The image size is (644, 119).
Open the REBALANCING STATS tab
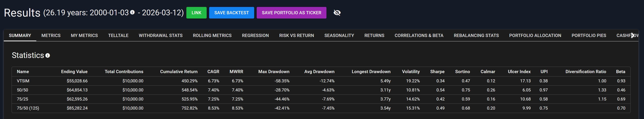(476, 36)
